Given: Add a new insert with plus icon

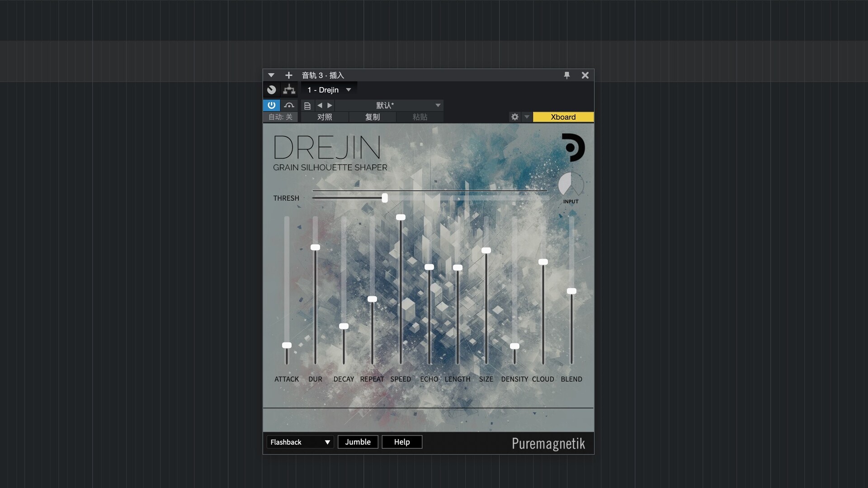Looking at the screenshot, I should pyautogui.click(x=289, y=75).
